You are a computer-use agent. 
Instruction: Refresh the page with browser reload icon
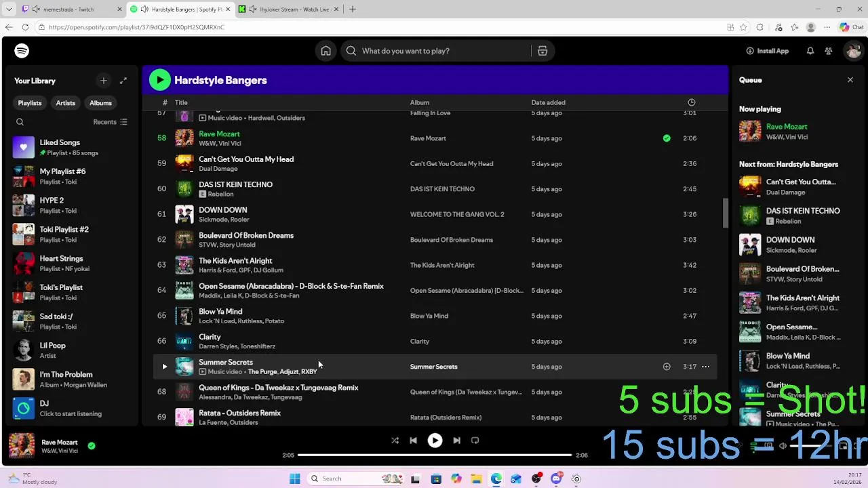click(25, 27)
